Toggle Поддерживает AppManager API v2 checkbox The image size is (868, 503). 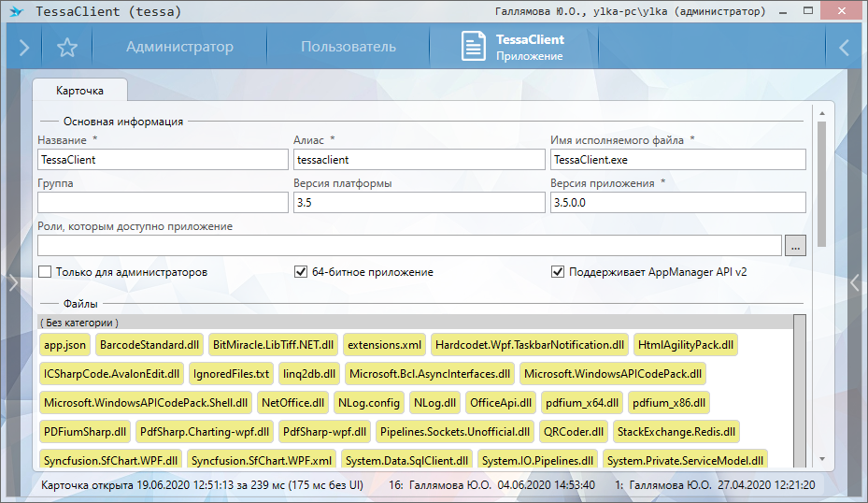(558, 272)
